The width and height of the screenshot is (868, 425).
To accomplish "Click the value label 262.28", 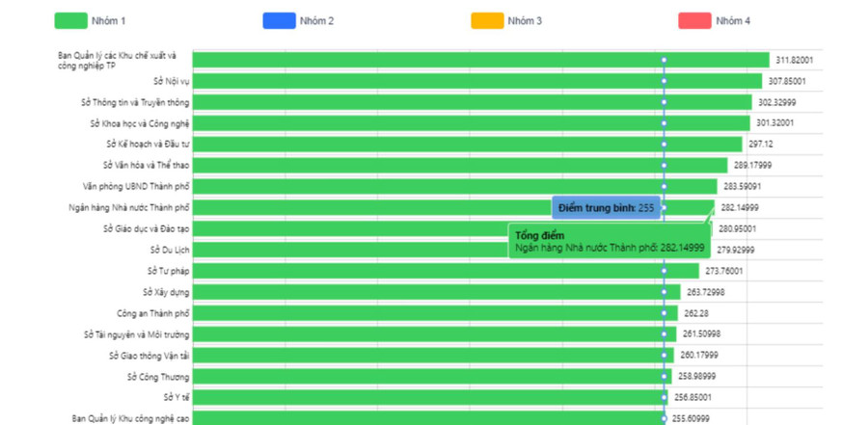I will 696,313.
